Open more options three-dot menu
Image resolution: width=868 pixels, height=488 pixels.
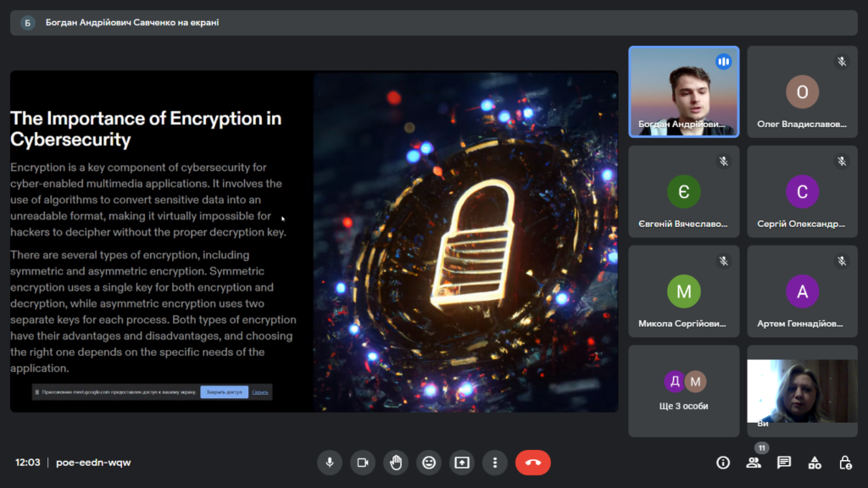point(495,463)
